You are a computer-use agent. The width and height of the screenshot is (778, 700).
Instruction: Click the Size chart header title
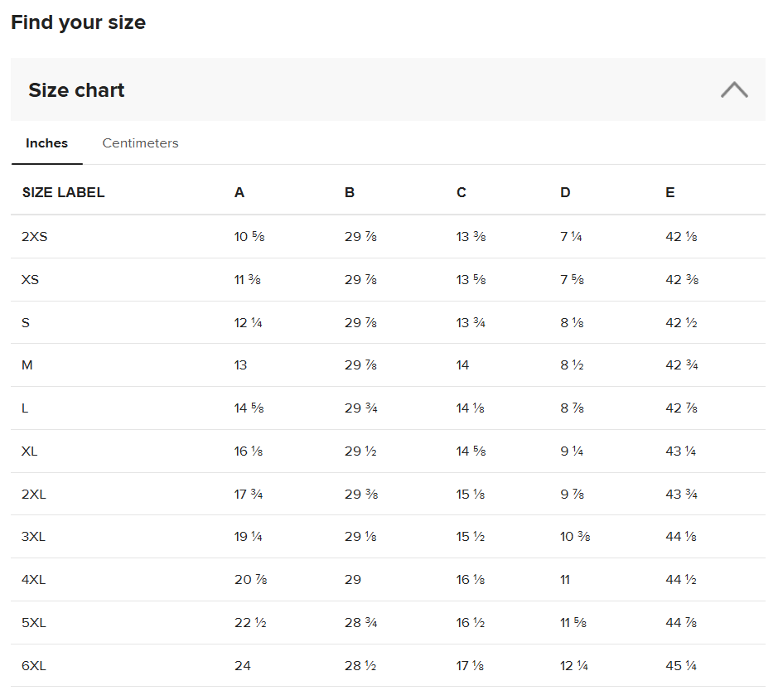(x=76, y=90)
